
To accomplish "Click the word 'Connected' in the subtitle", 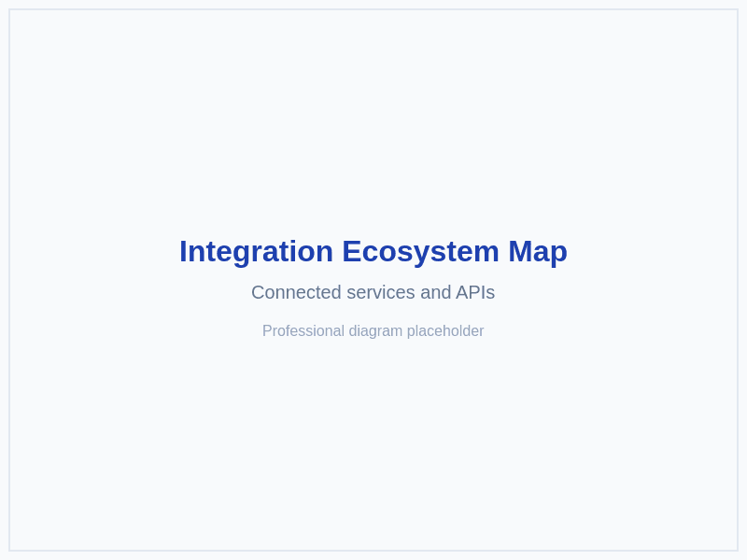I will pos(294,292).
